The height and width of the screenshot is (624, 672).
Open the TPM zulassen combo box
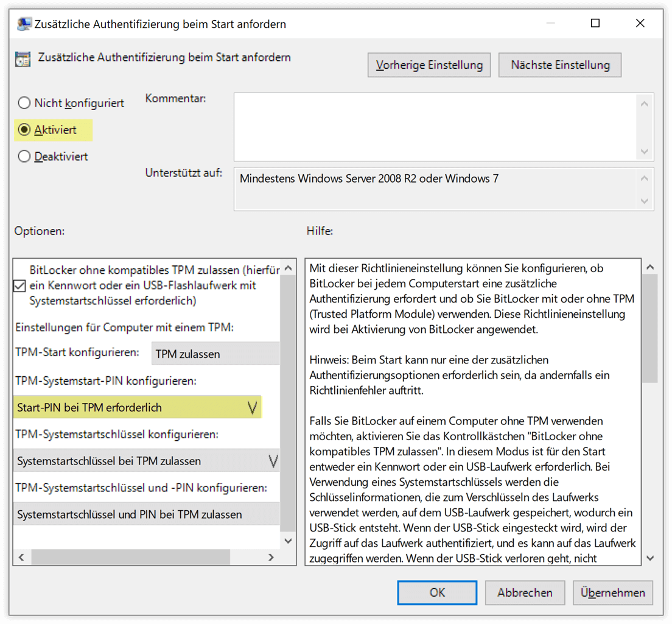215,354
